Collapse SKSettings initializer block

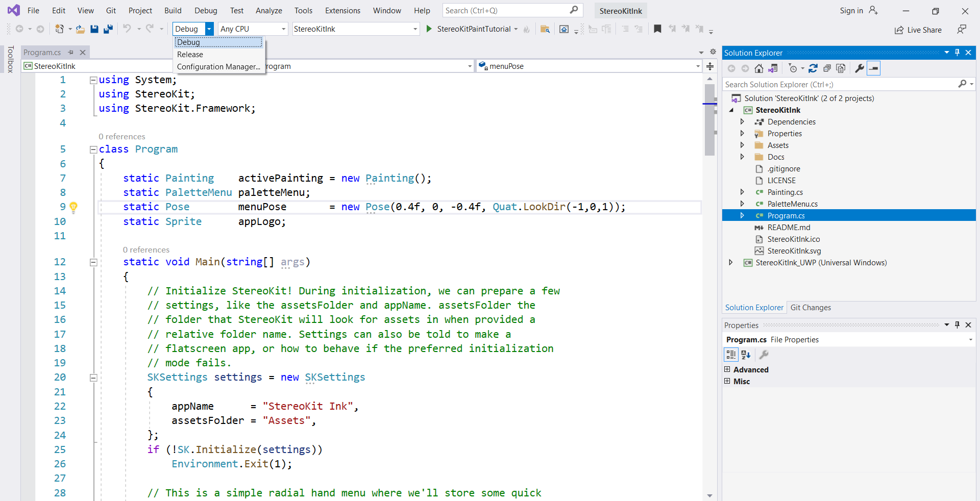[x=93, y=378]
